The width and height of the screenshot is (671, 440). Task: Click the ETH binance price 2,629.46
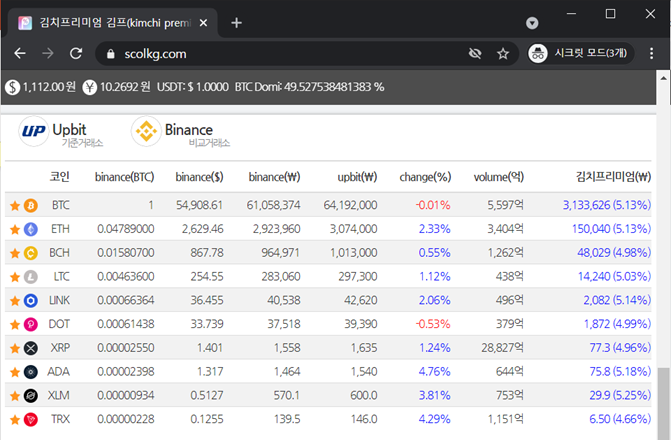coord(202,229)
